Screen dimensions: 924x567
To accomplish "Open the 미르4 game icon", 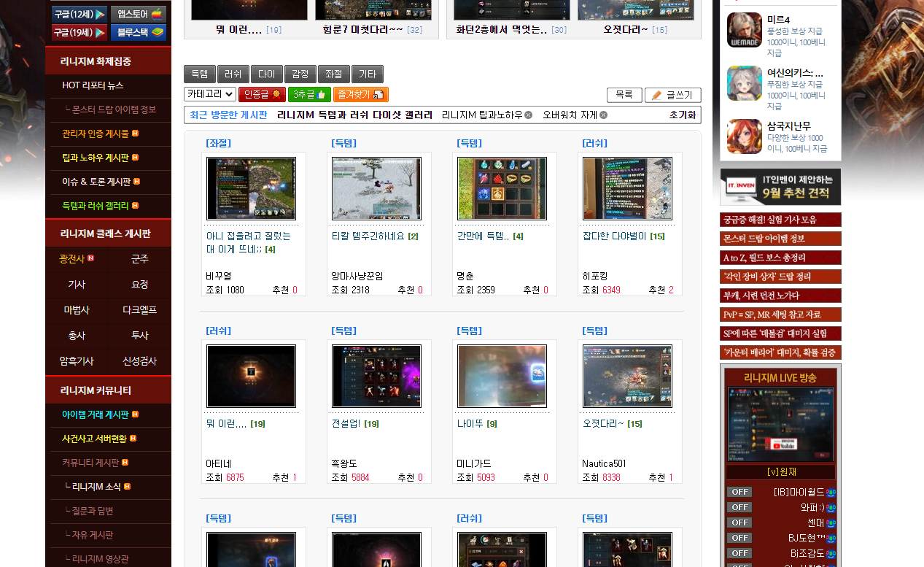I will [745, 30].
